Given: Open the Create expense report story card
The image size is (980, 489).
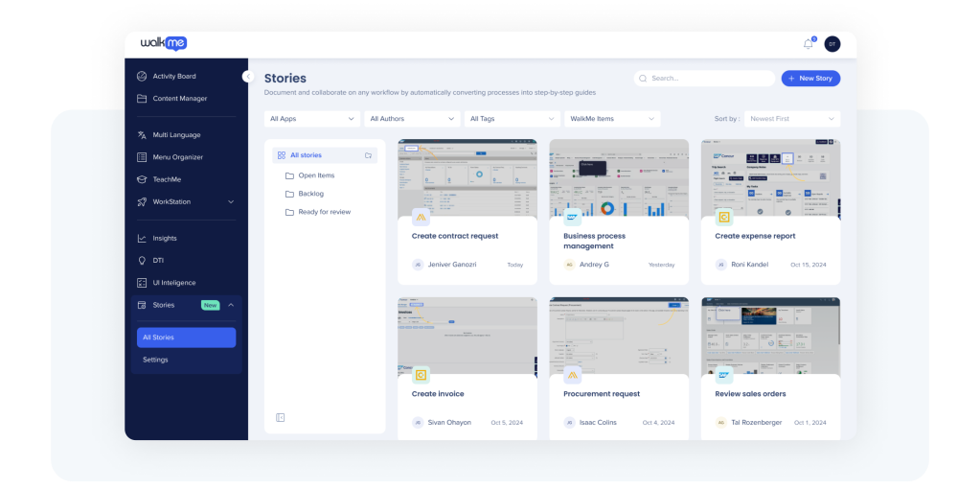Looking at the screenshot, I should click(770, 212).
